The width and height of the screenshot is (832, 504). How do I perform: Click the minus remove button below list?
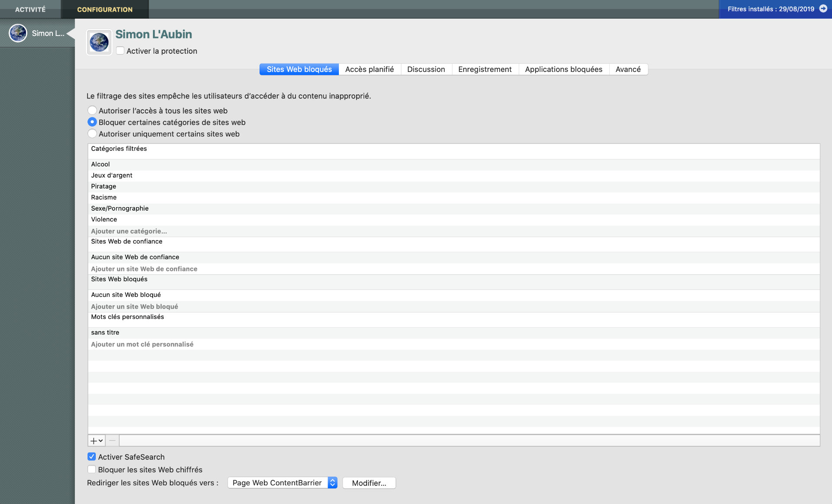coord(112,441)
